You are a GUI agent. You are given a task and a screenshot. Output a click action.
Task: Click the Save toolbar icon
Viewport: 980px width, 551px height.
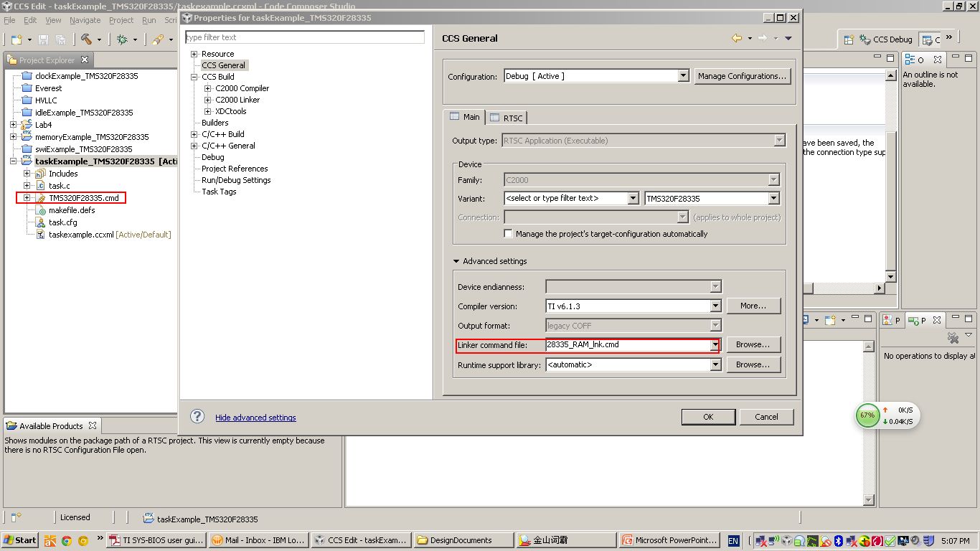coord(44,39)
